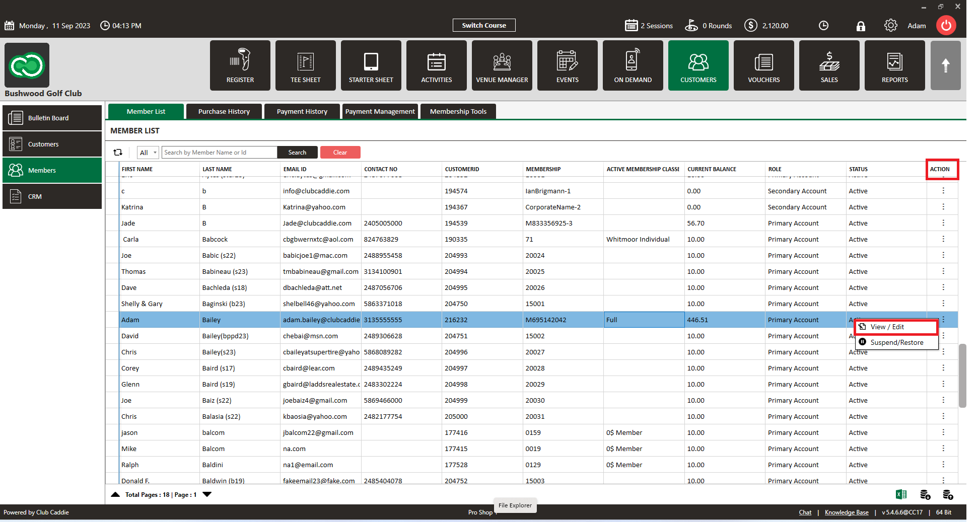Open Members in left sidebar
This screenshot has width=980, height=522.
(x=52, y=170)
